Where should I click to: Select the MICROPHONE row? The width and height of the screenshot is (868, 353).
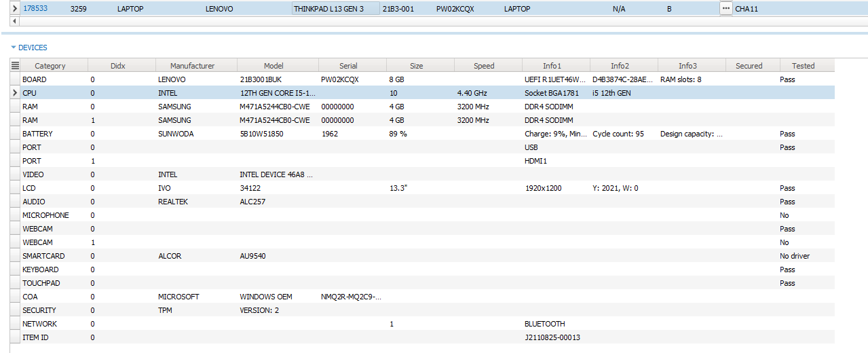pos(423,215)
